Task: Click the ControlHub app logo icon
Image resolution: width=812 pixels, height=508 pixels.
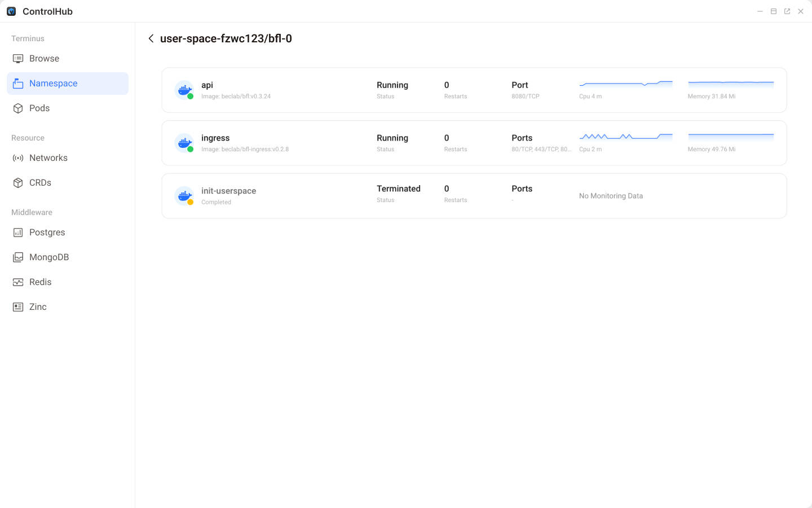Action: tap(11, 11)
